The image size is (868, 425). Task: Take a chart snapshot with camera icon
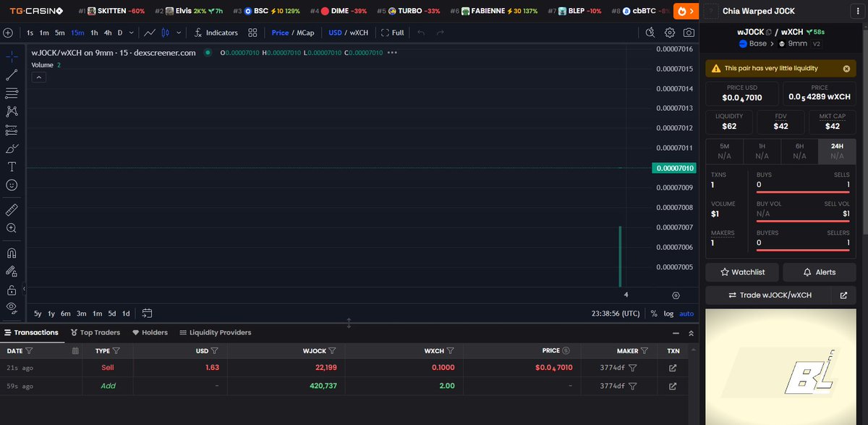coord(689,33)
